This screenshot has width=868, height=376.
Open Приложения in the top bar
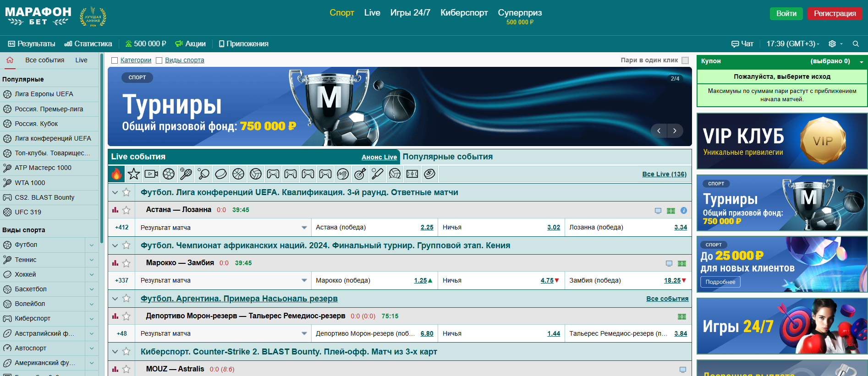pos(244,44)
